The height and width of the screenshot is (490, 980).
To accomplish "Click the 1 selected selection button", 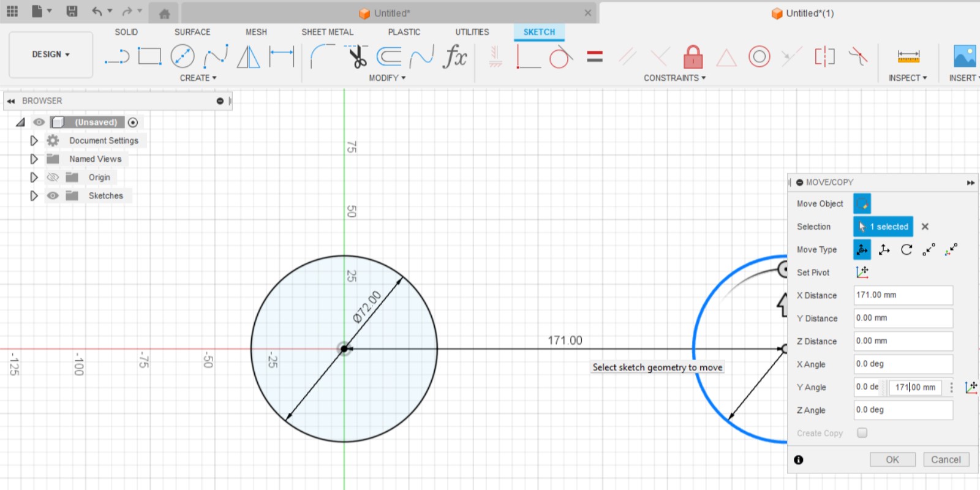I will pos(883,227).
